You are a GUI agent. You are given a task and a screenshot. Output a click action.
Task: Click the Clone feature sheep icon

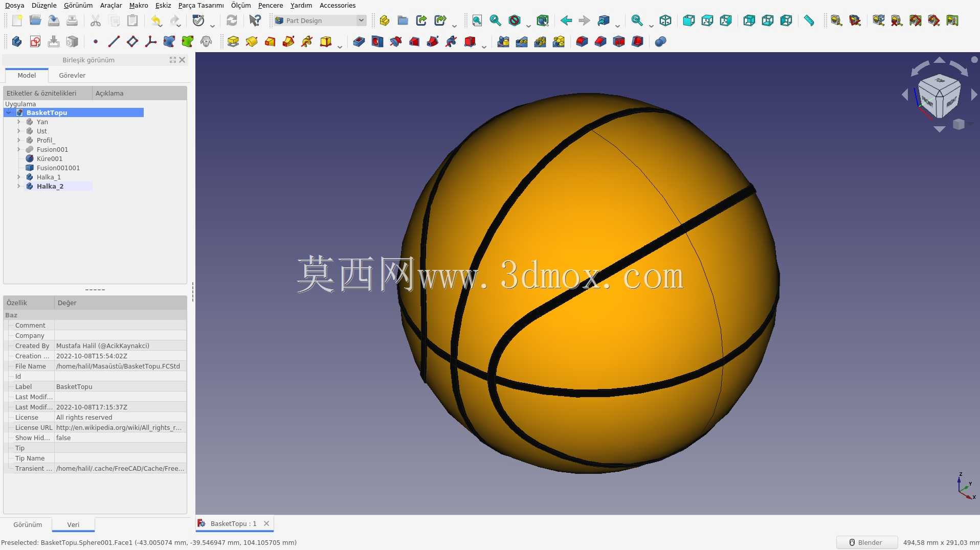[206, 41]
